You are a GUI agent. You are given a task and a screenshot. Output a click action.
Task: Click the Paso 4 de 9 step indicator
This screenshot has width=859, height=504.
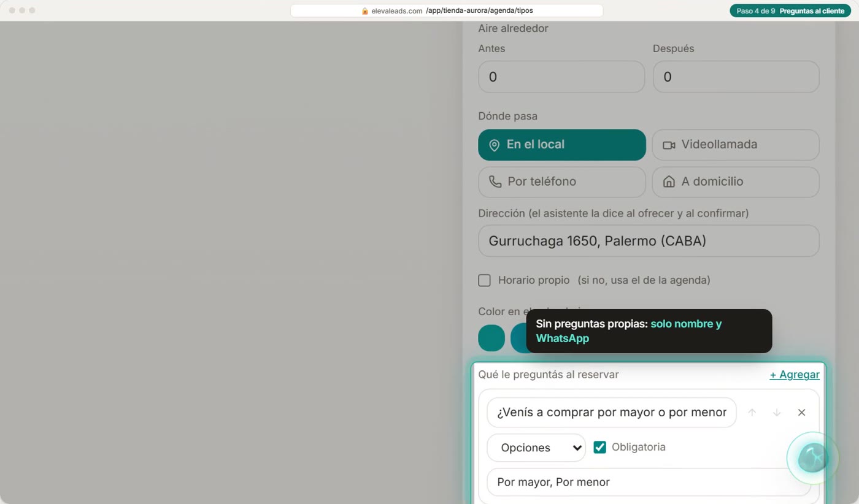tap(790, 11)
